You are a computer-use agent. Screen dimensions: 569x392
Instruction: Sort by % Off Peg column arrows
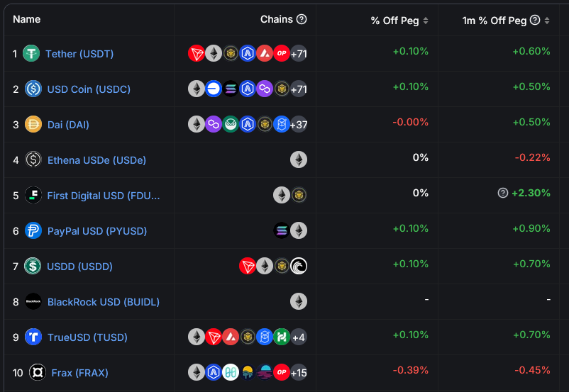coord(426,21)
